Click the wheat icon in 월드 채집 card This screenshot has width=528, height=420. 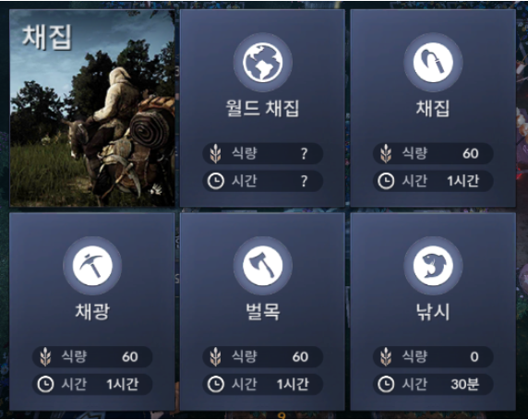pos(215,153)
